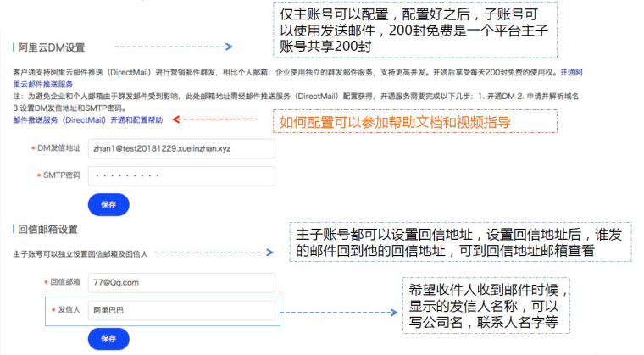Click the 回信邮箱 label
The height and width of the screenshot is (355, 644).
tap(65, 282)
